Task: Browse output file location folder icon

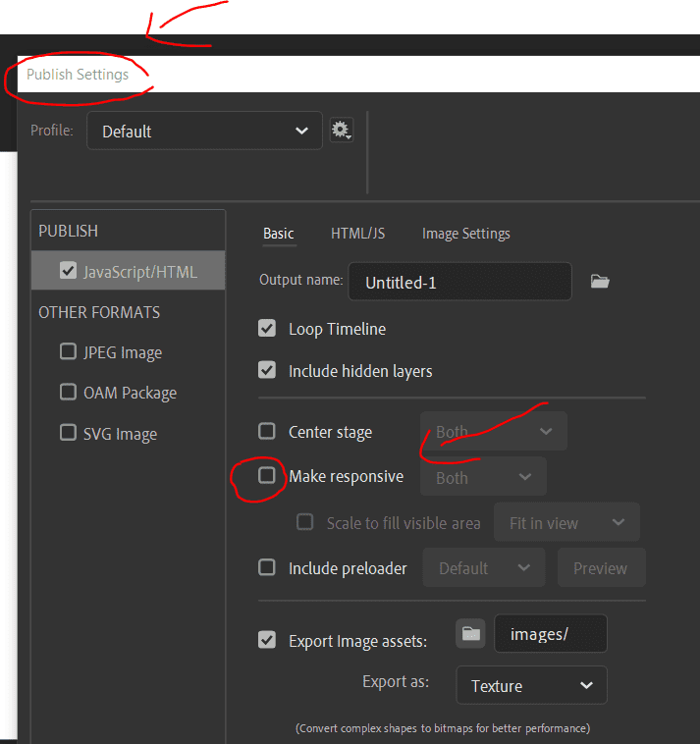Action: tap(600, 281)
